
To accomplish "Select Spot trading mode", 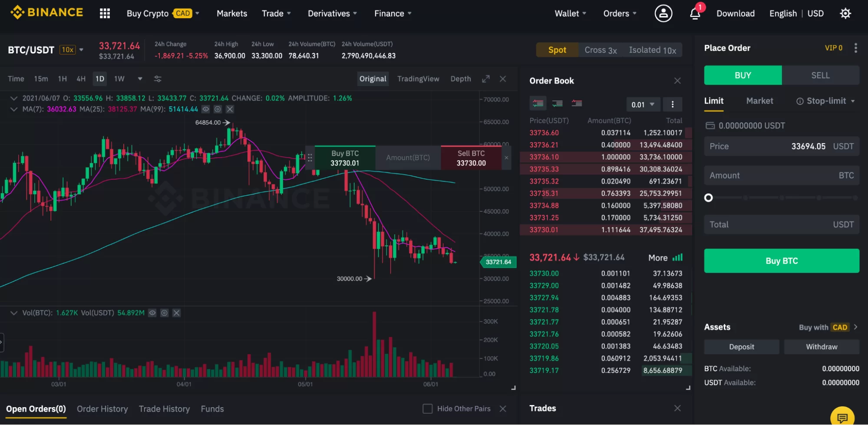I will point(557,50).
